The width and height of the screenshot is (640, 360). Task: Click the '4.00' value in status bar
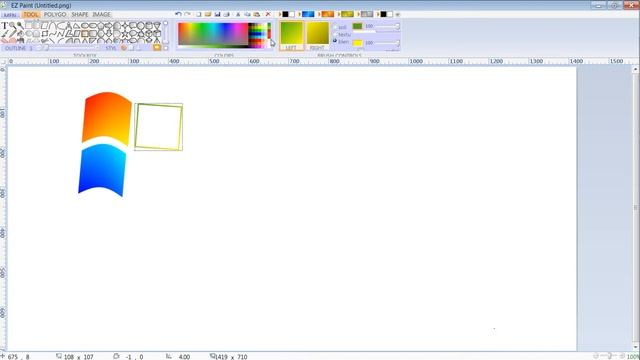point(184,357)
